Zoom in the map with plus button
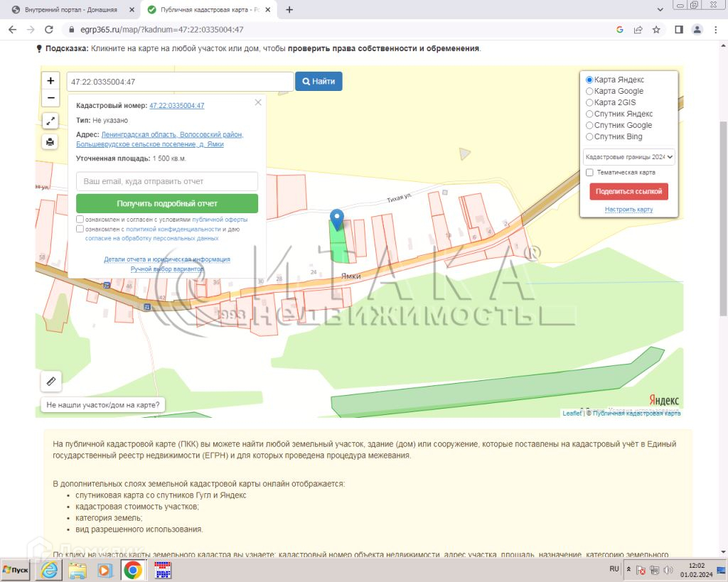 (x=50, y=81)
